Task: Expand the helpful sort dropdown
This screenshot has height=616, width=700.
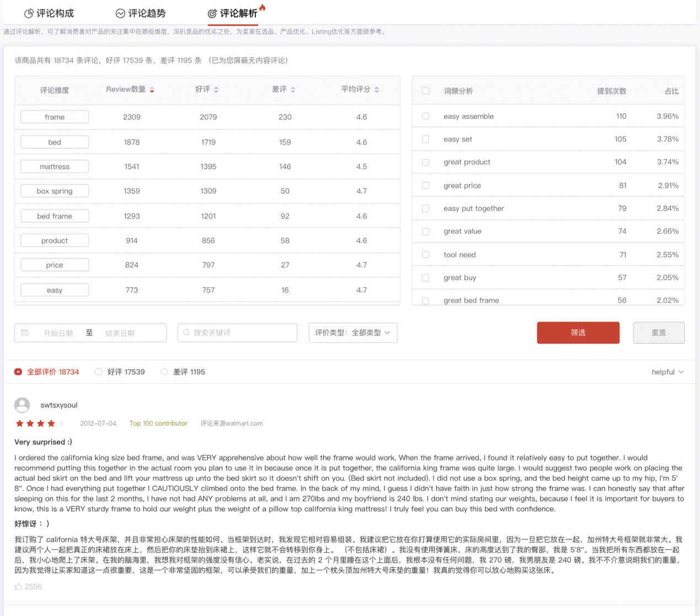Action: 667,372
